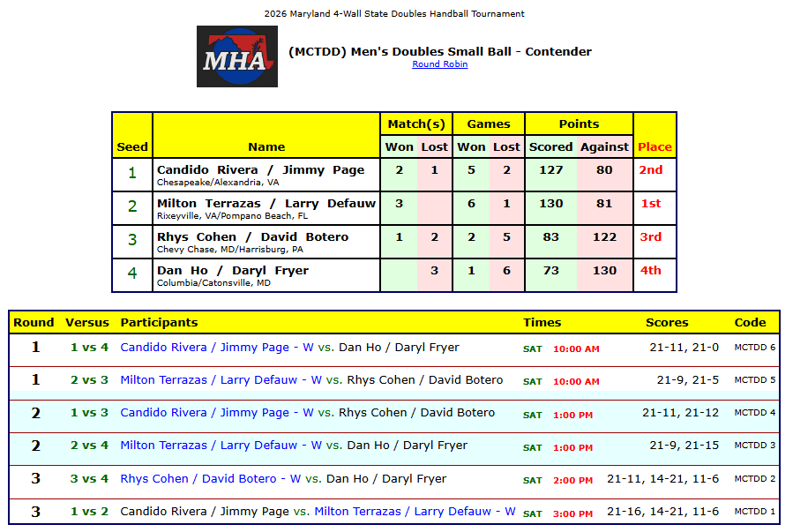The width and height of the screenshot is (793, 532).
Task: Click the tournament title text at top
Action: [394, 14]
